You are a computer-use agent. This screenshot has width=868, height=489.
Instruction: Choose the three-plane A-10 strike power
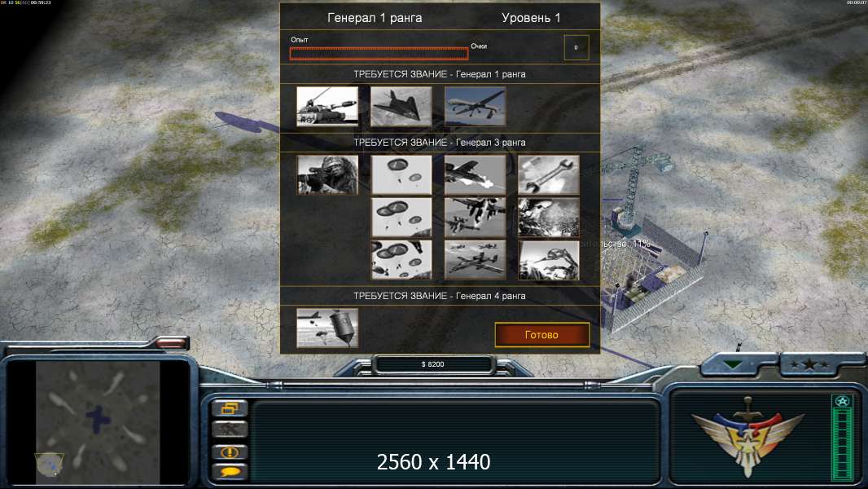pos(475,260)
